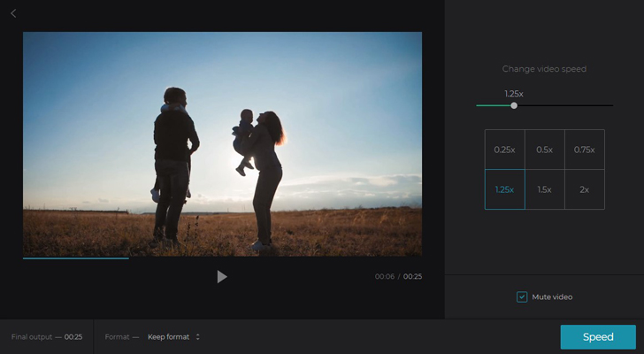
Task: Click the video playback progress bar
Action: coord(222,258)
